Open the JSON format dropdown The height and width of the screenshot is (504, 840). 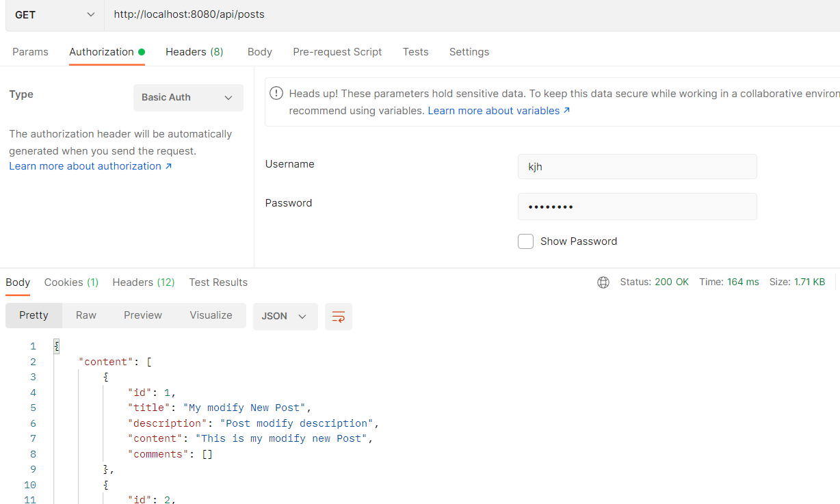pos(285,317)
